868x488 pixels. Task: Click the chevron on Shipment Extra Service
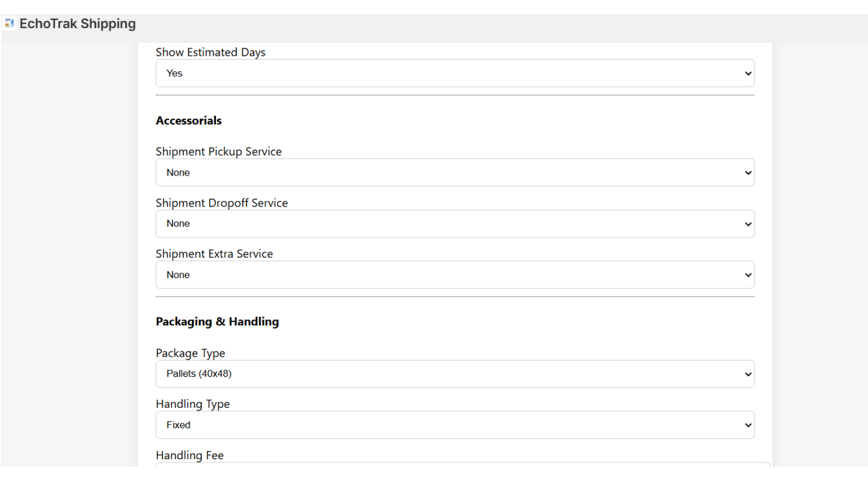click(x=748, y=274)
